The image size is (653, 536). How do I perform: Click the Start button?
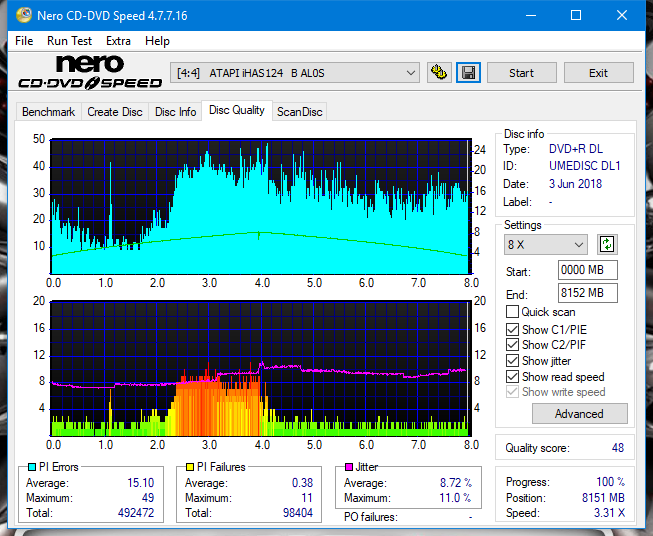point(521,73)
